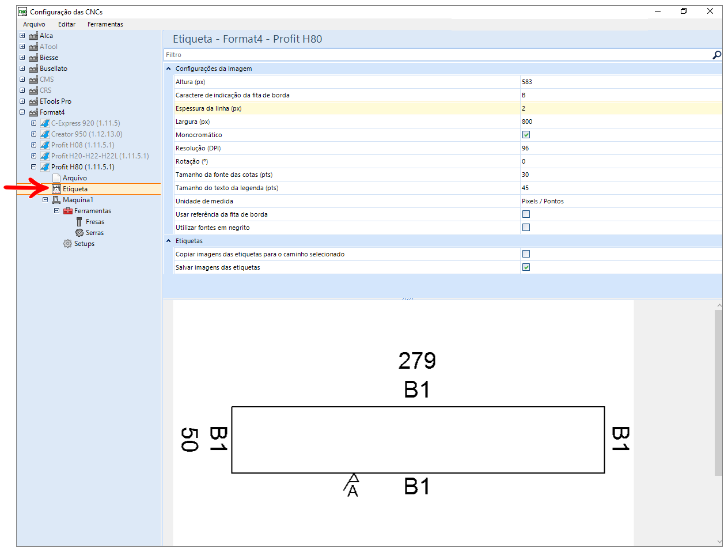The width and height of the screenshot is (728, 560).
Task: Open the Arquivo menu
Action: (34, 24)
